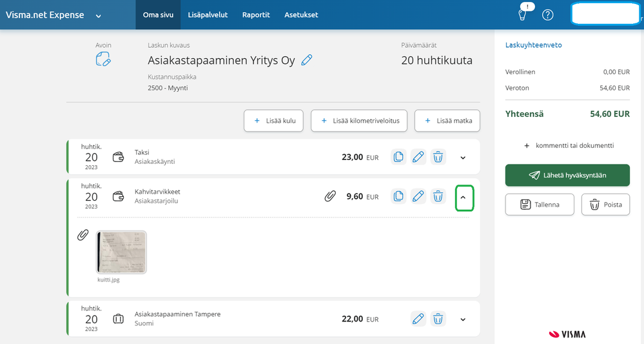This screenshot has width=644, height=344.
Task: Edit the Asiakastapaaminen Tampere trip
Action: (418, 319)
